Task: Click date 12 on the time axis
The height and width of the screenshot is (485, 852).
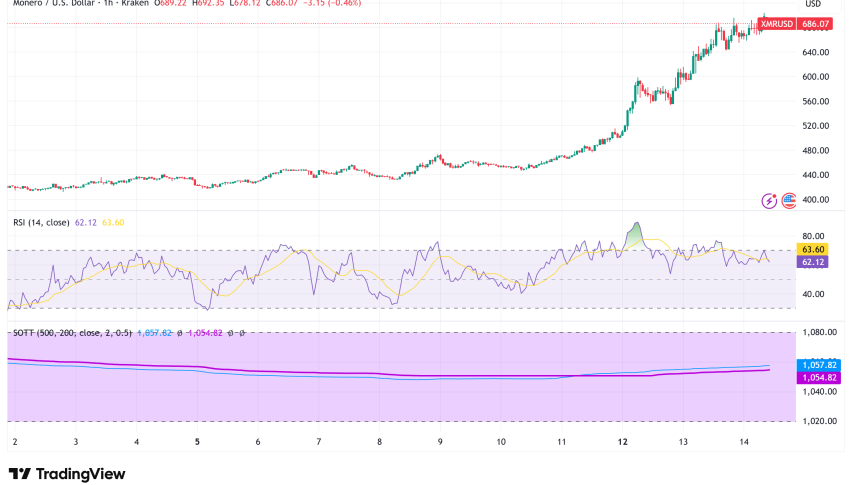Action: [623, 441]
